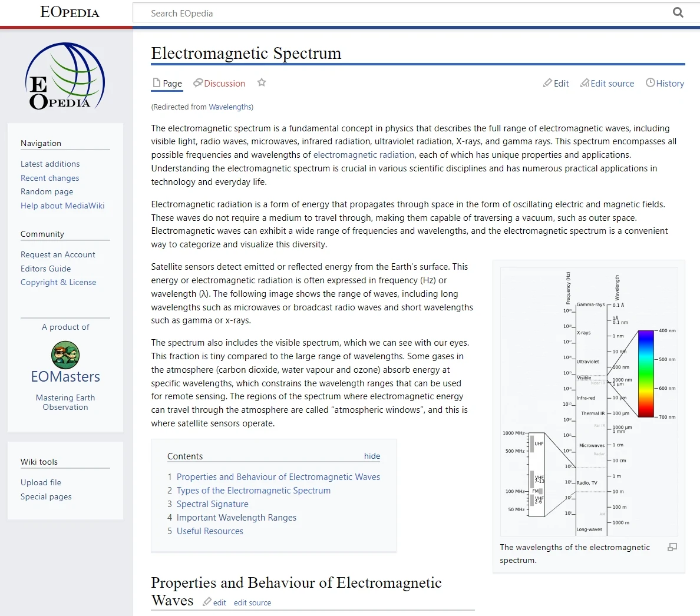Click the 'Community' sidebar heading
This screenshot has width=700, height=616.
pos(42,234)
